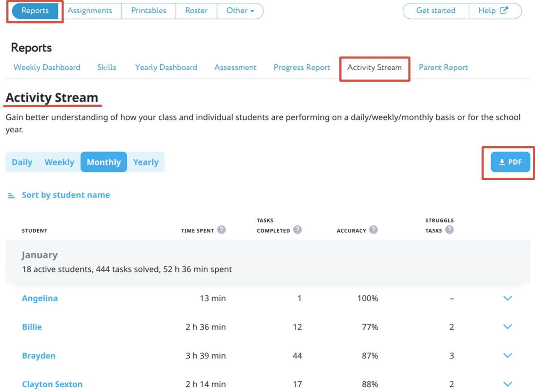Open the Parent Report tab
Image resolution: width=535 pixels, height=392 pixels.
tap(443, 68)
